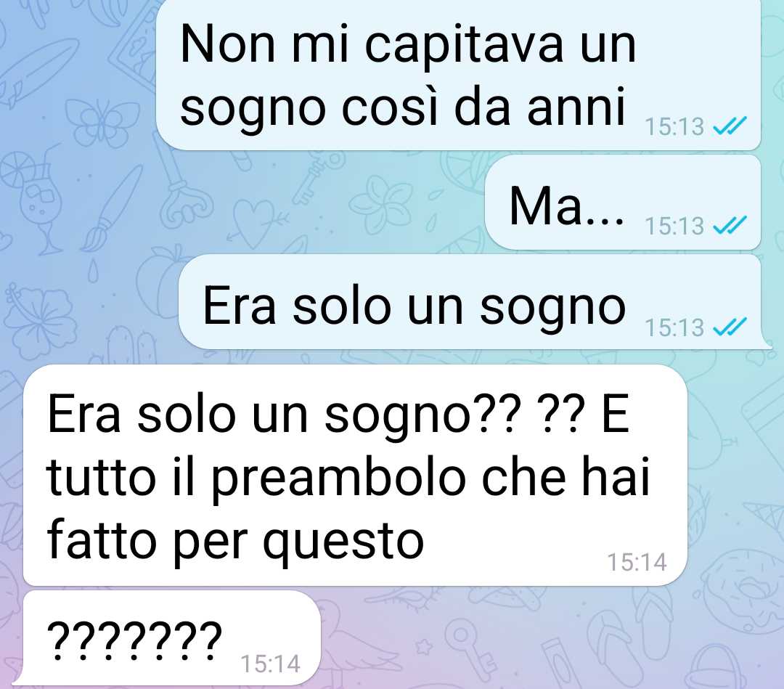Tap the 15:14 time on the preambolo message
This screenshot has width=784, height=689.
(637, 562)
